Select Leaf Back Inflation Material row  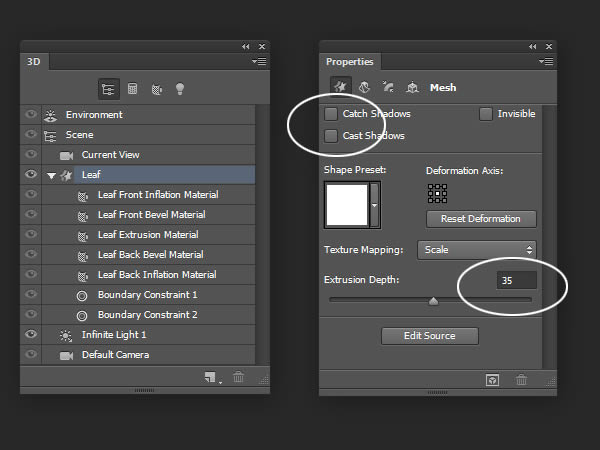148,275
